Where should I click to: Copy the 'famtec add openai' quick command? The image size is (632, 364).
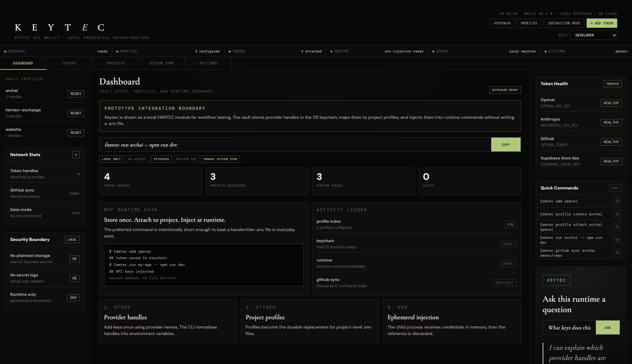point(617,201)
